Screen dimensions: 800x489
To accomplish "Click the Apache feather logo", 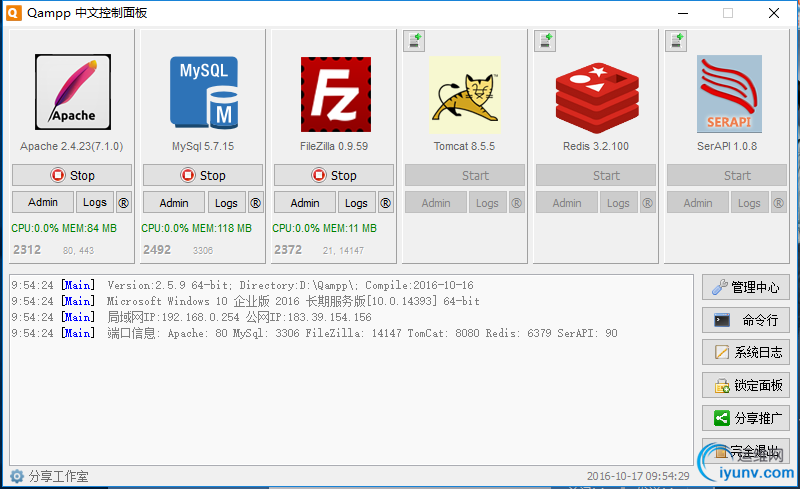I will click(x=72, y=92).
